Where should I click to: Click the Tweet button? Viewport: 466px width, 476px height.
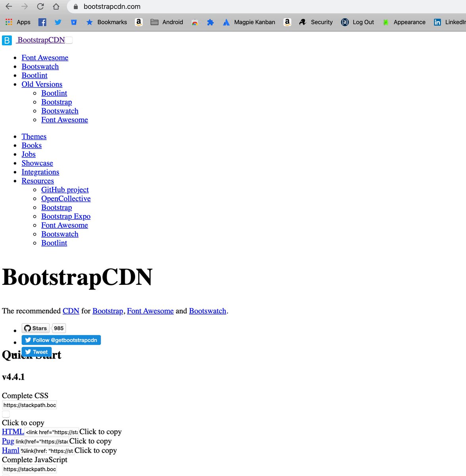pyautogui.click(x=36, y=352)
